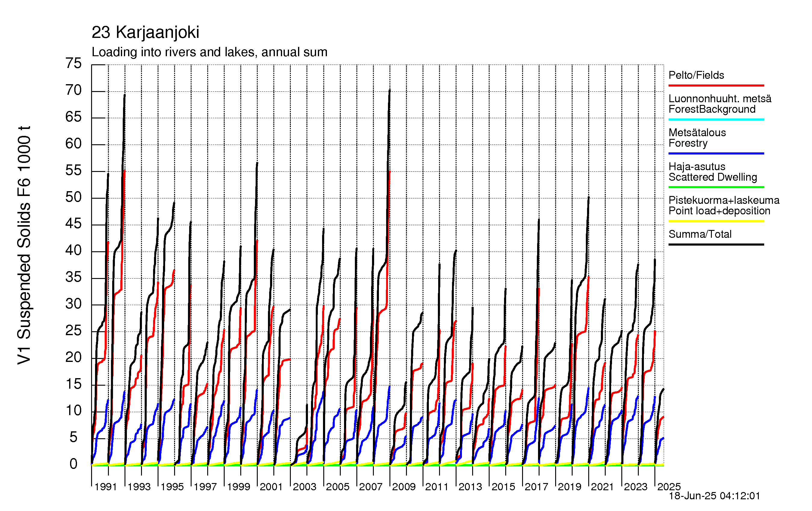Click the 0 y-axis tick value
This screenshot has width=812, height=511.
pyautogui.click(x=73, y=464)
